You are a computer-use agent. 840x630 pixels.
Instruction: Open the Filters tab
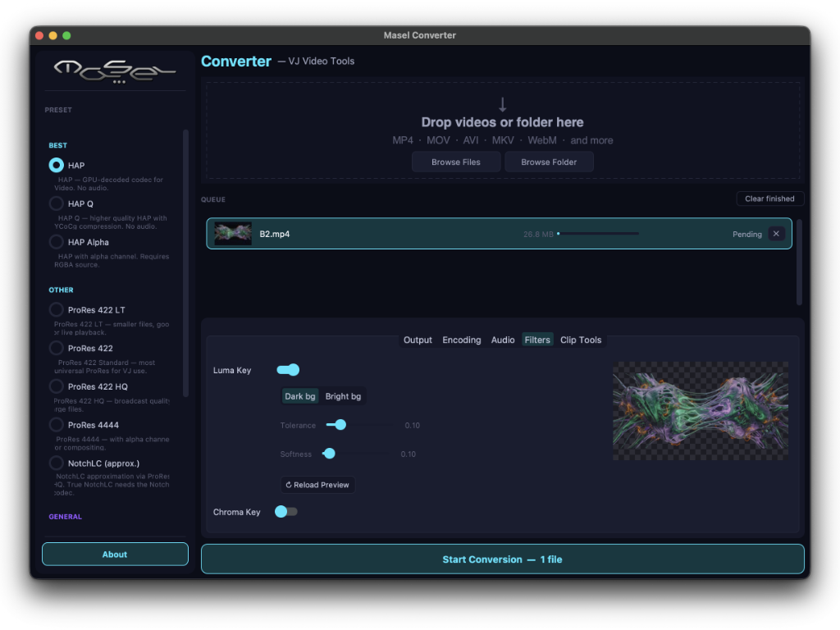[537, 340]
